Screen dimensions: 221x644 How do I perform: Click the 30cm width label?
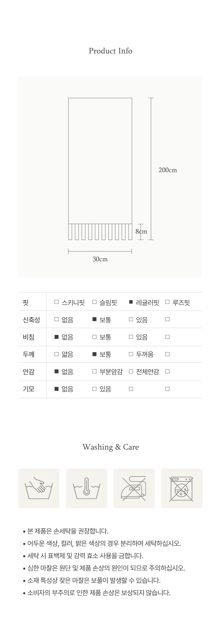(x=100, y=259)
